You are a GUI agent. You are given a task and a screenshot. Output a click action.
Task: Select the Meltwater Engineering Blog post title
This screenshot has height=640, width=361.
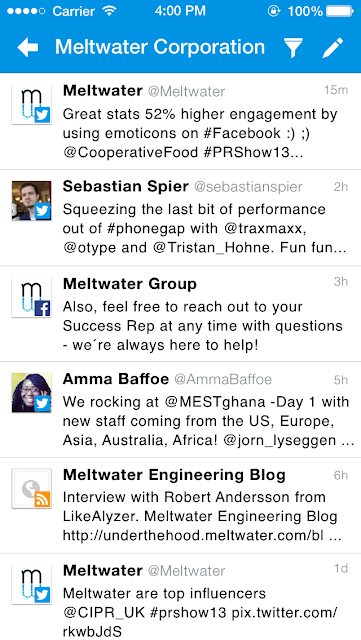(174, 475)
